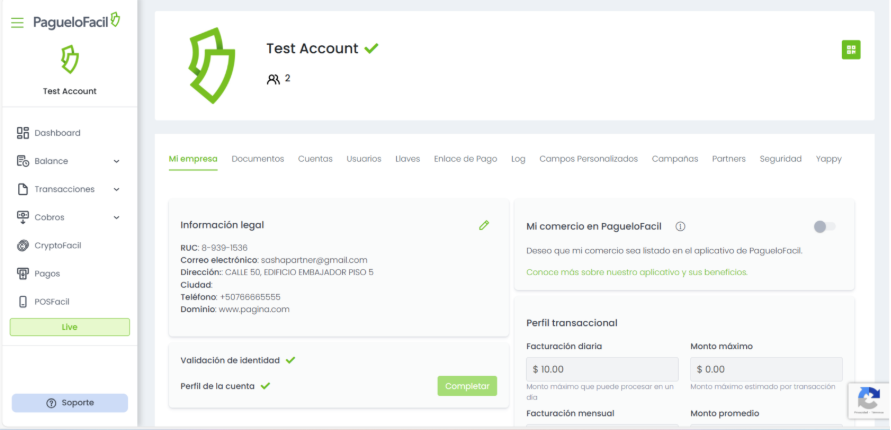Open the Conoce más sobre nuestro aplicativo link
Image resolution: width=891 pixels, height=430 pixels.
coord(636,272)
